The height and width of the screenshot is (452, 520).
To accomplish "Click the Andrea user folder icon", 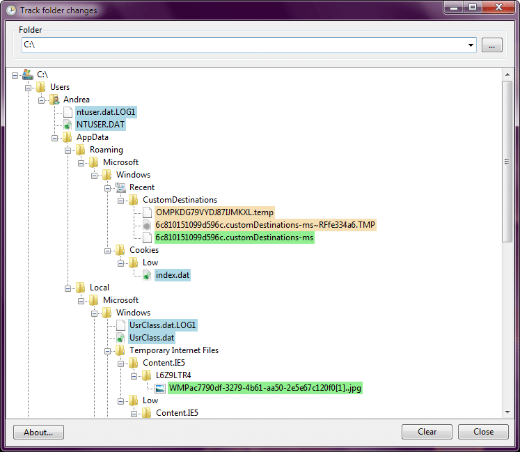I will click(x=54, y=99).
